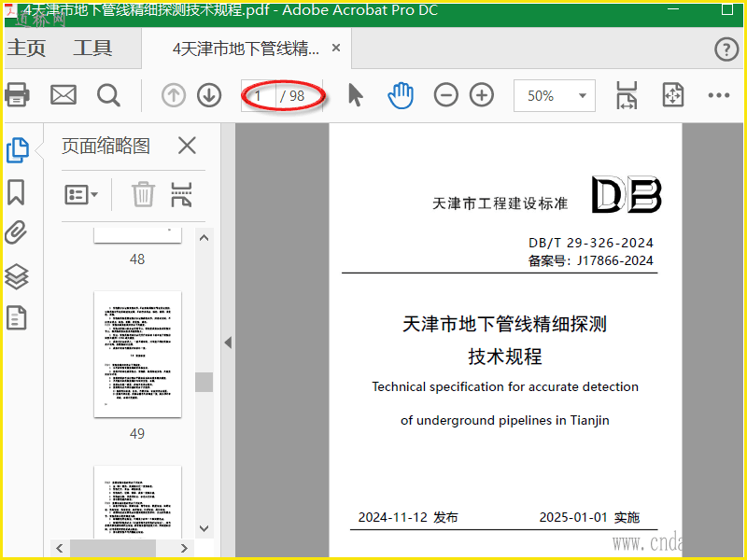Image resolution: width=747 pixels, height=560 pixels.
Task: Click thumbnail panel scroll up arrow
Action: pos(204,238)
